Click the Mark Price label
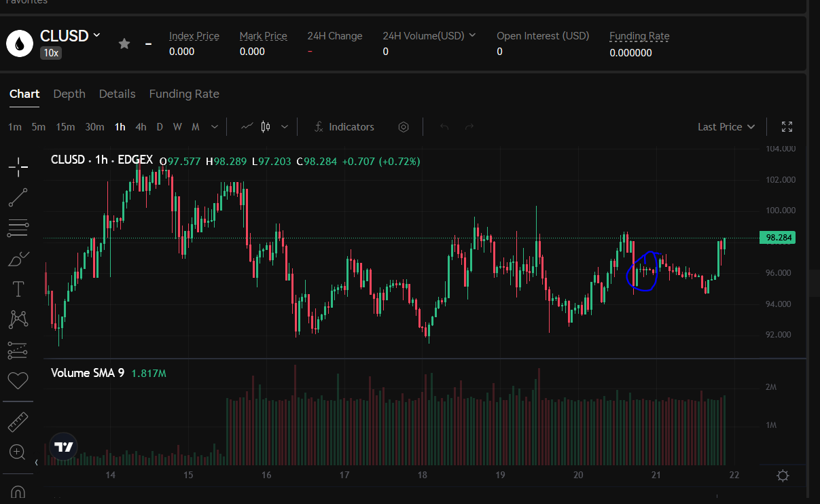The image size is (820, 504). [264, 36]
